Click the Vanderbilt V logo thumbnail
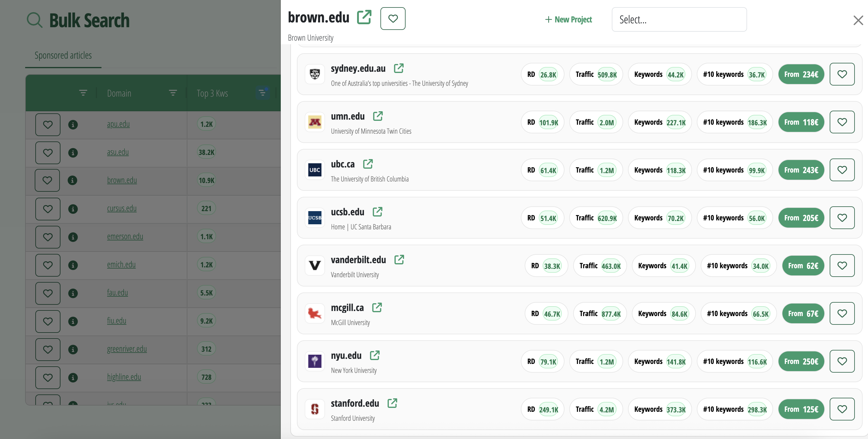The image size is (868, 439). click(315, 265)
